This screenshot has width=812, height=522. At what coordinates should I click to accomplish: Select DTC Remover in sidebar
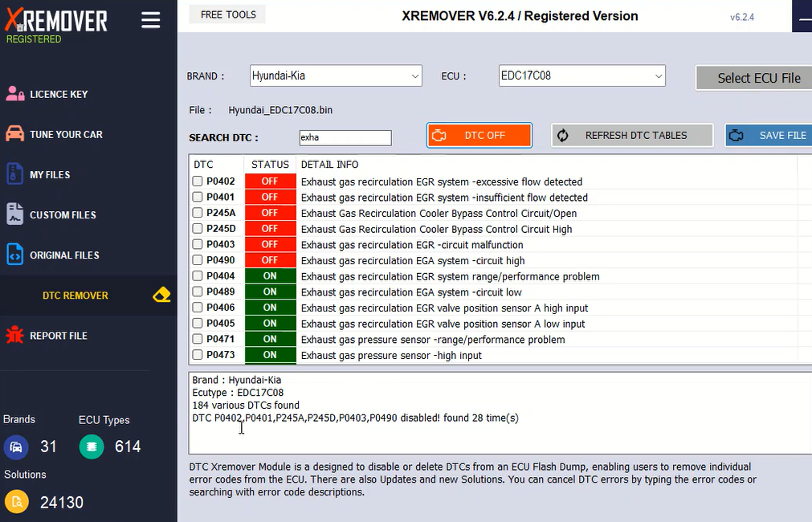coord(88,296)
